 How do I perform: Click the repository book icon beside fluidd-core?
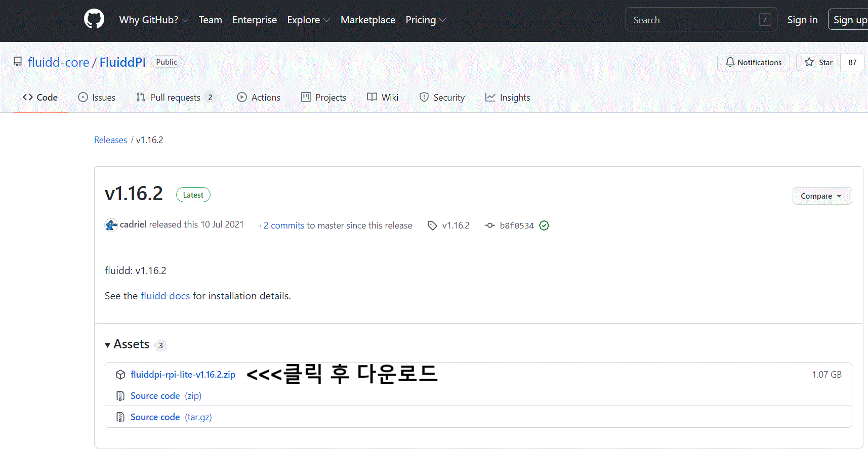(x=18, y=62)
